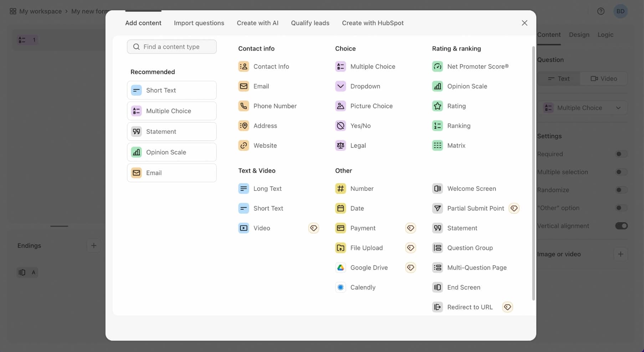Switch to Import questions tab
Viewport: 644px width, 352px height.
pos(199,23)
